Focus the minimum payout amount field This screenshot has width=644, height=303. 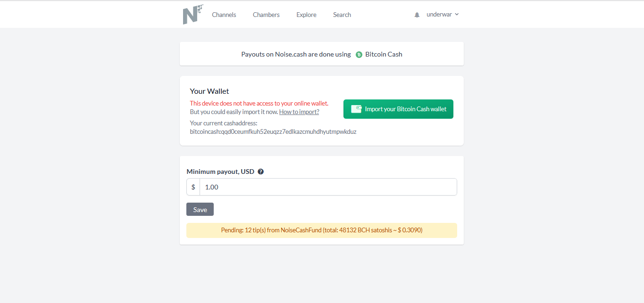[x=328, y=187]
